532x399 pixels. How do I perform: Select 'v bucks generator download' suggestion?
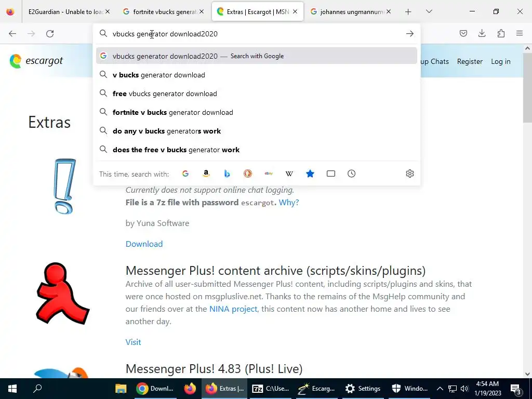pyautogui.click(x=257, y=75)
